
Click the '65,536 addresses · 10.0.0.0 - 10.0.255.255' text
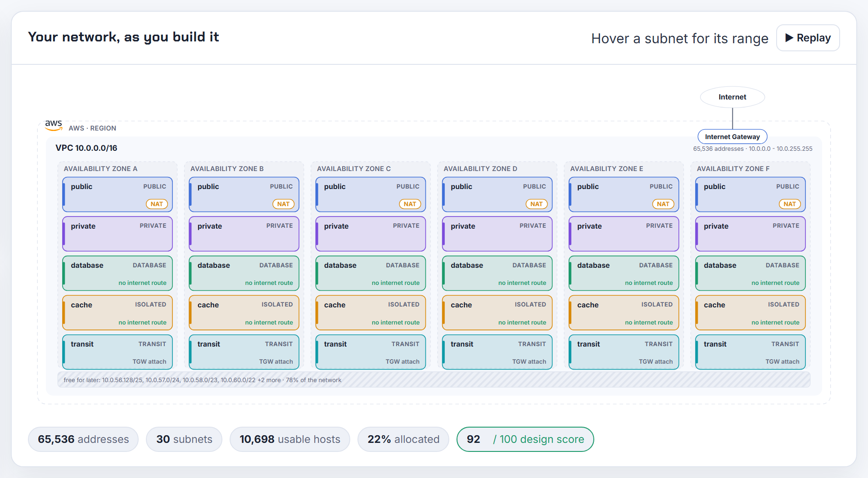(x=753, y=149)
